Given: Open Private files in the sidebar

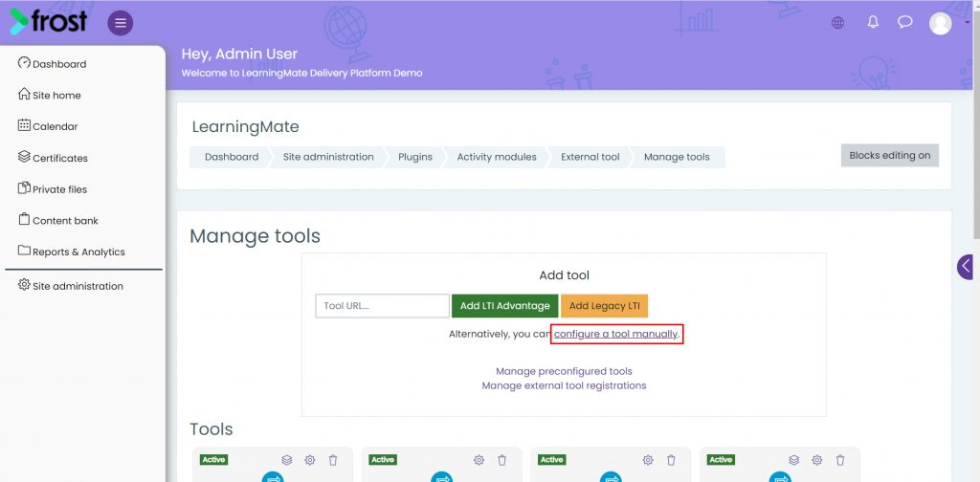Looking at the screenshot, I should [60, 189].
